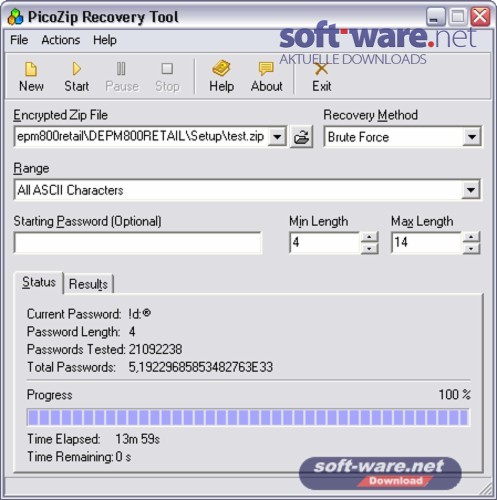Switch to the Results tab
Screen dimensions: 497x500
pyautogui.click(x=88, y=284)
